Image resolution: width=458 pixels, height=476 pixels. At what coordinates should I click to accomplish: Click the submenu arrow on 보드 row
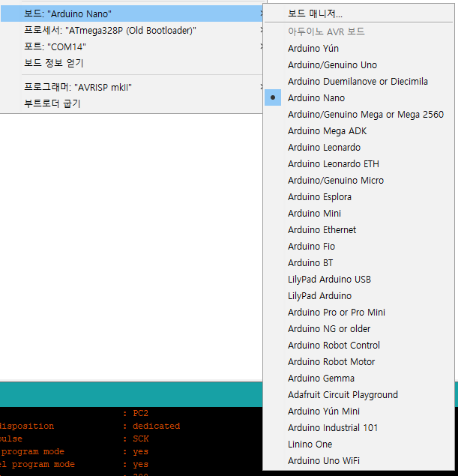[x=261, y=13]
